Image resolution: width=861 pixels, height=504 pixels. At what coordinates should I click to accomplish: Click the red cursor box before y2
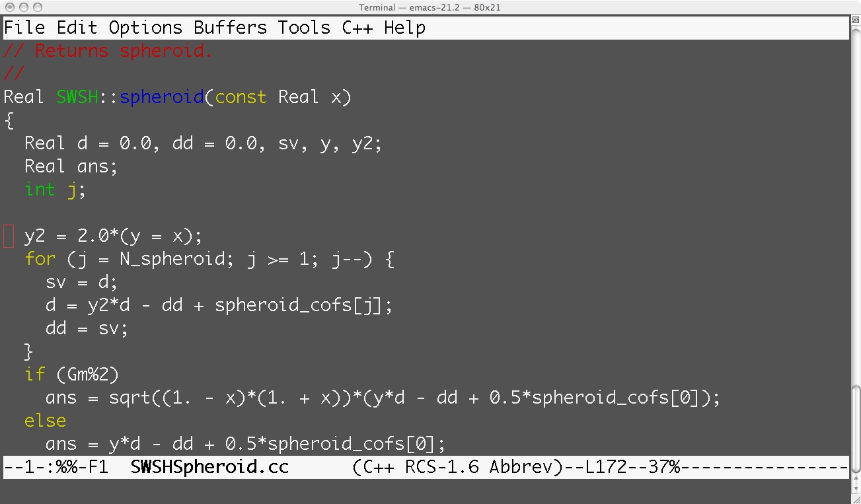pos(9,236)
